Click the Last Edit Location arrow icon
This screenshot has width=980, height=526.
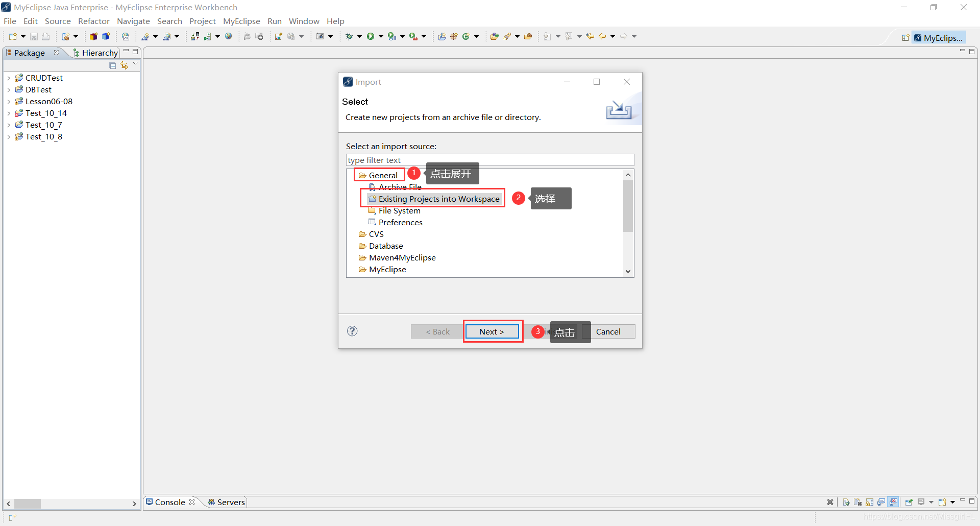coord(590,36)
